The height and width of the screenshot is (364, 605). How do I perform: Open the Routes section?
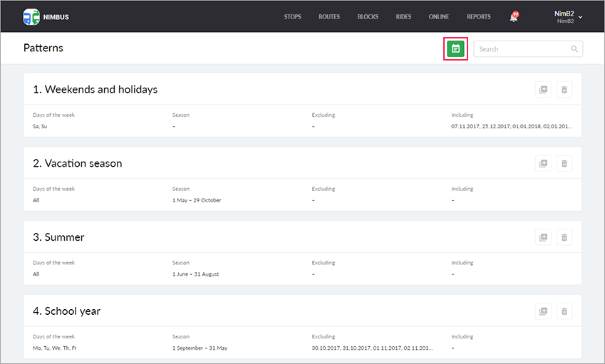point(329,17)
